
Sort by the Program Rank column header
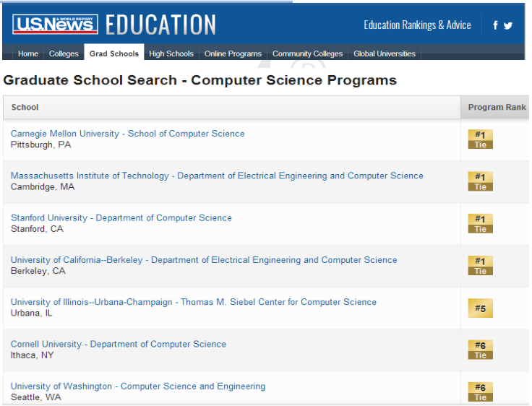497,108
